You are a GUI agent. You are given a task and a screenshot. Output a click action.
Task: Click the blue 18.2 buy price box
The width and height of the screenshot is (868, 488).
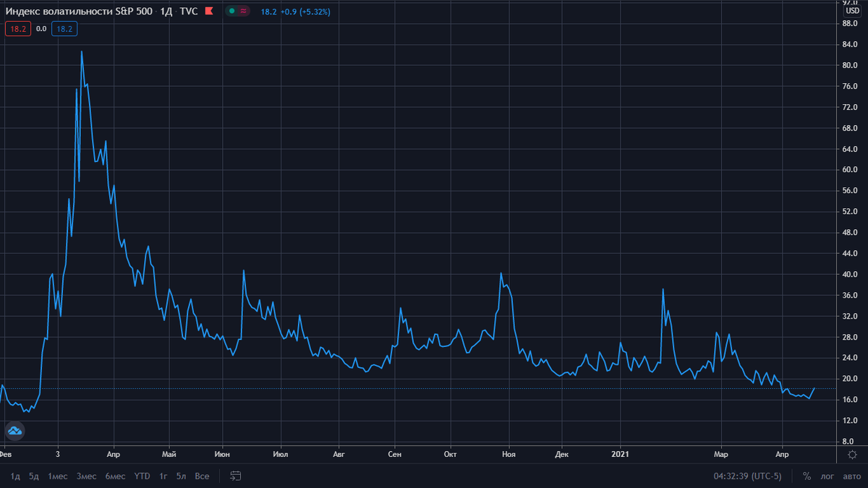(64, 29)
